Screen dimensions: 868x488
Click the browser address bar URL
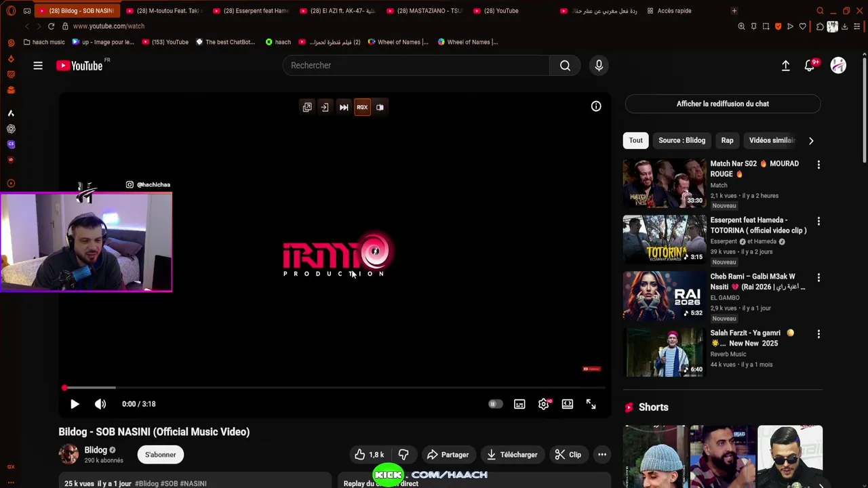(x=108, y=26)
